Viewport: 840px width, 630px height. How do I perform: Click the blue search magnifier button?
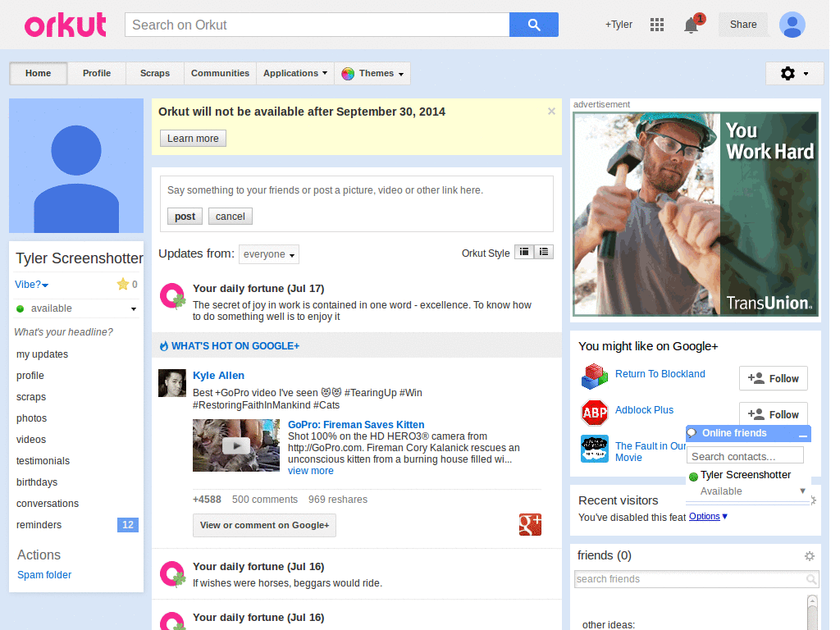tap(533, 25)
